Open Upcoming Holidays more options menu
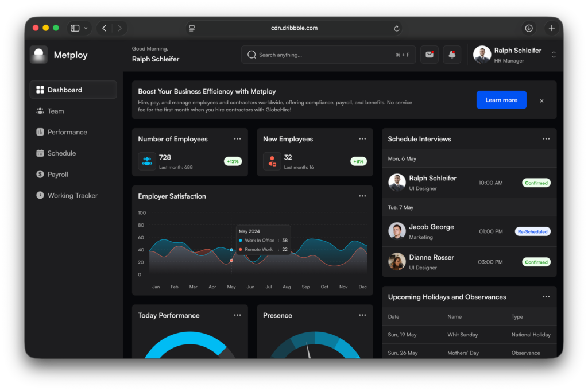The height and width of the screenshot is (391, 588). [546, 297]
